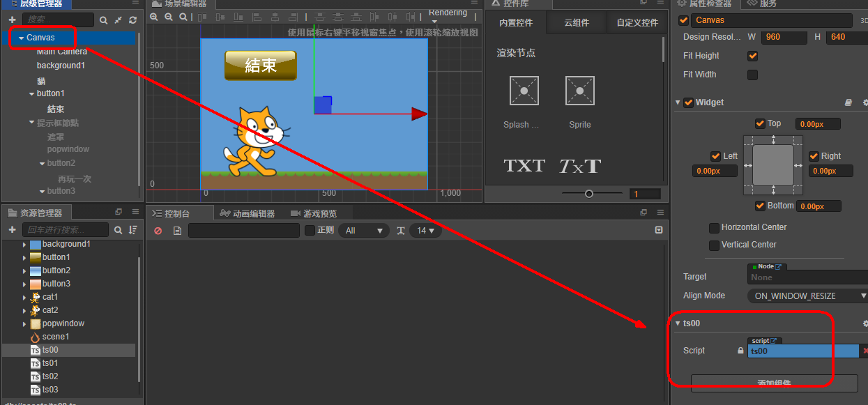Refresh the hierarchy panel
This screenshot has width=868, height=405.
pyautogui.click(x=132, y=20)
